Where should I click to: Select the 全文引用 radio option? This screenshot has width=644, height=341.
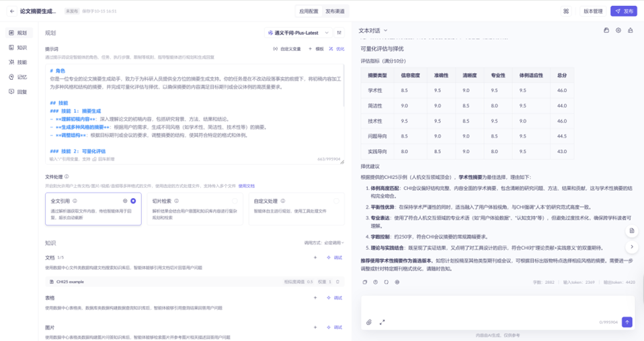(133, 201)
